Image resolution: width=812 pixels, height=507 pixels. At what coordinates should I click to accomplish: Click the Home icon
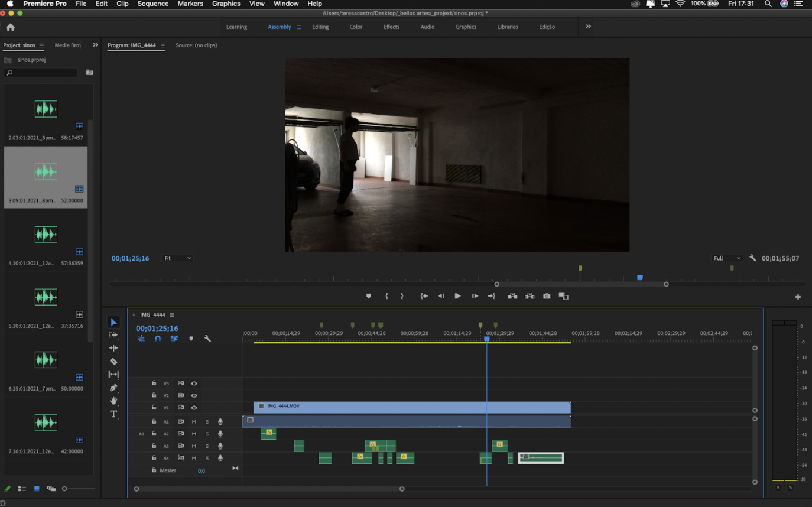coord(11,27)
